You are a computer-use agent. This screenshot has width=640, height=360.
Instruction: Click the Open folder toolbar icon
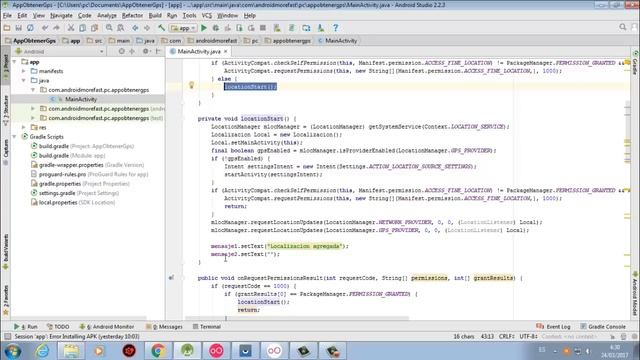pyautogui.click(x=7, y=28)
